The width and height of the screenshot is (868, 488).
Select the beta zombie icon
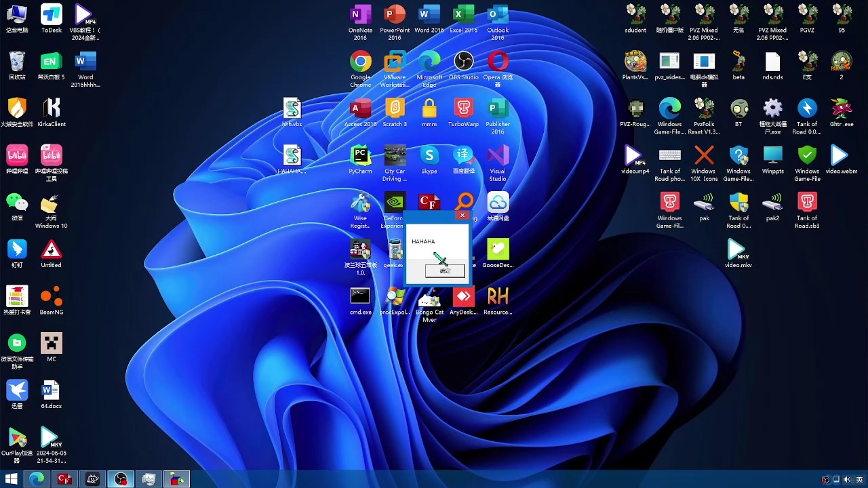(738, 66)
